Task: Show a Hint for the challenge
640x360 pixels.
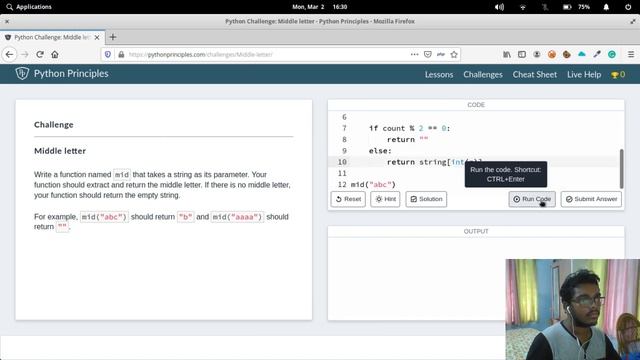Action: [x=385, y=199]
